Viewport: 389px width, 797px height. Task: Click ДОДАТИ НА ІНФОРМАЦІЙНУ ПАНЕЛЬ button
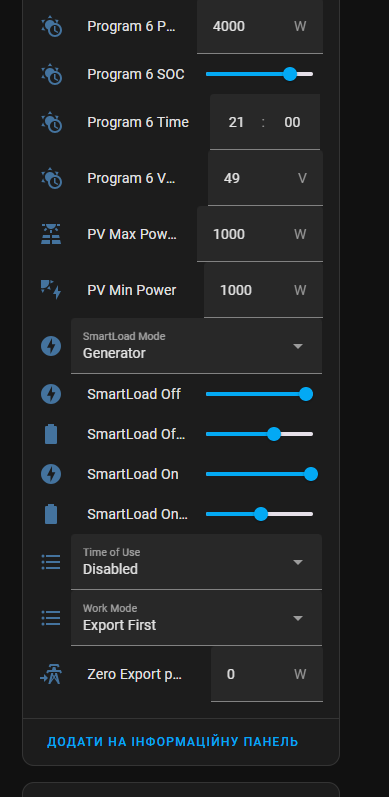[172, 742]
